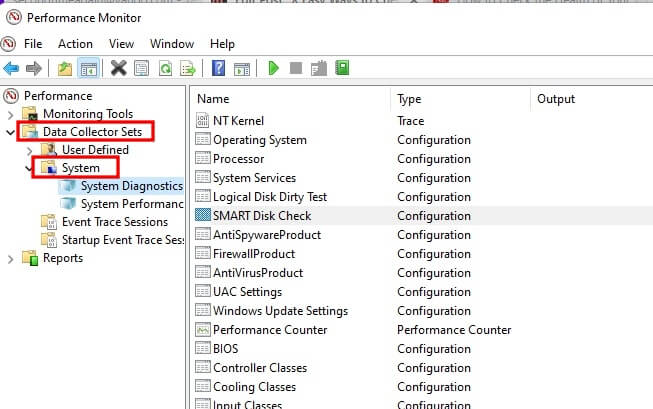Select the Processor row
This screenshot has height=409, width=653.
click(421, 159)
